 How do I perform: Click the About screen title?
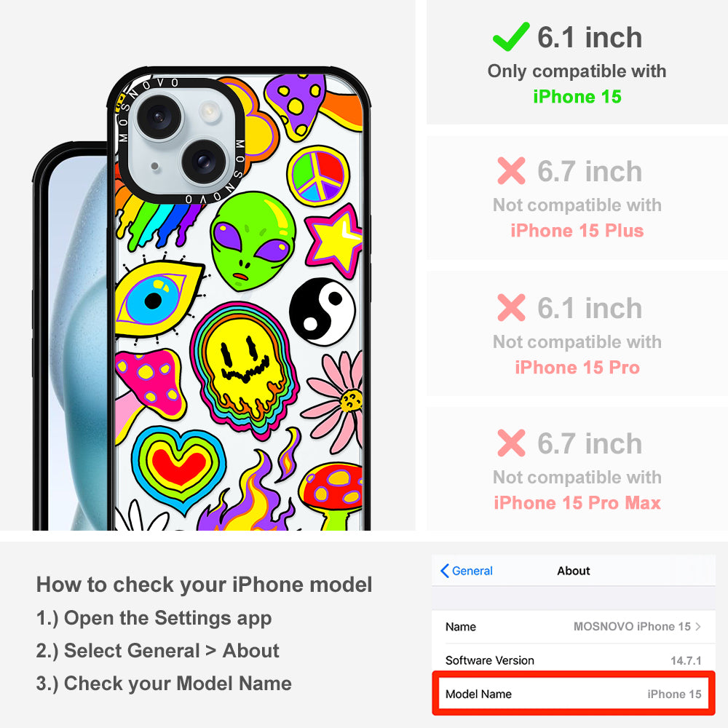574,571
